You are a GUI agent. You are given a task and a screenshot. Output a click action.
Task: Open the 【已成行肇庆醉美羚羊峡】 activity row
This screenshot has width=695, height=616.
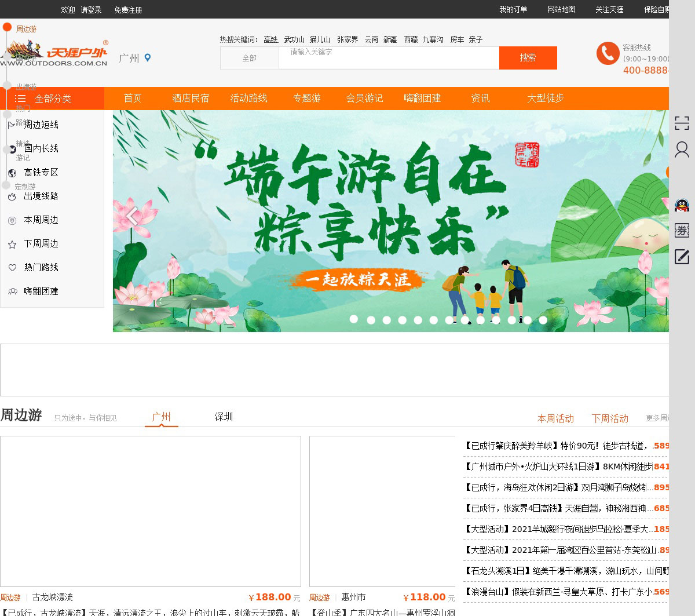coord(566,446)
